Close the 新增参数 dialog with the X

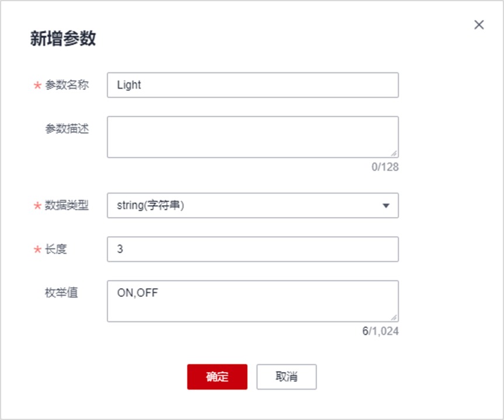click(479, 24)
